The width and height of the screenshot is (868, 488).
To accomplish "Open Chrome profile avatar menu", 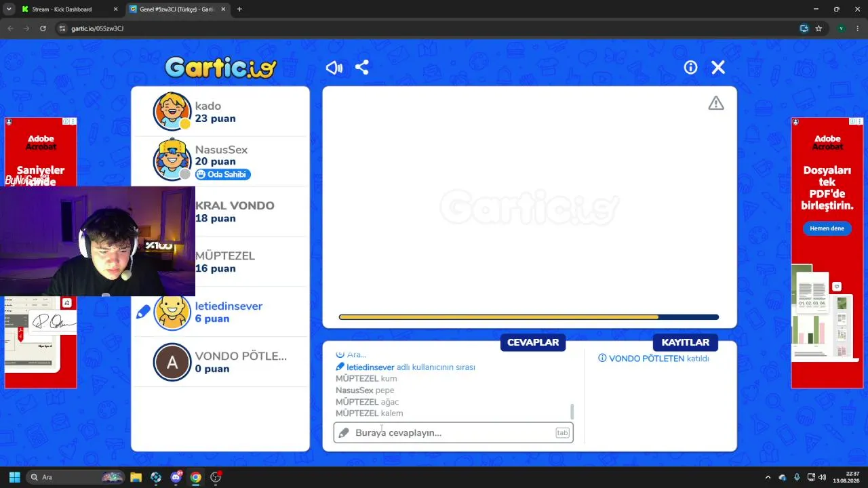I will [x=841, y=28].
